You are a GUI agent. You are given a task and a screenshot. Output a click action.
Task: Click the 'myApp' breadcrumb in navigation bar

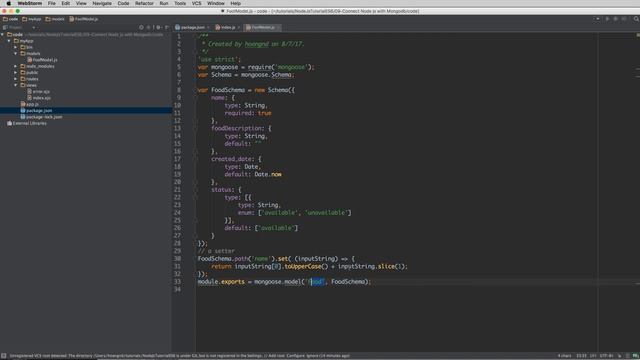pos(32,19)
